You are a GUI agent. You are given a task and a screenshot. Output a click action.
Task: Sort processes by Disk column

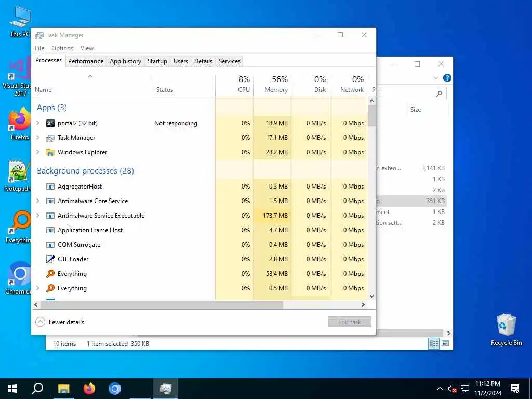311,85
